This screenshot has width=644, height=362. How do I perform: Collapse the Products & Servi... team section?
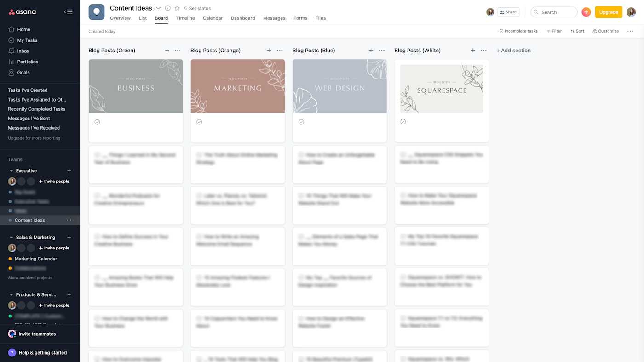point(11,295)
